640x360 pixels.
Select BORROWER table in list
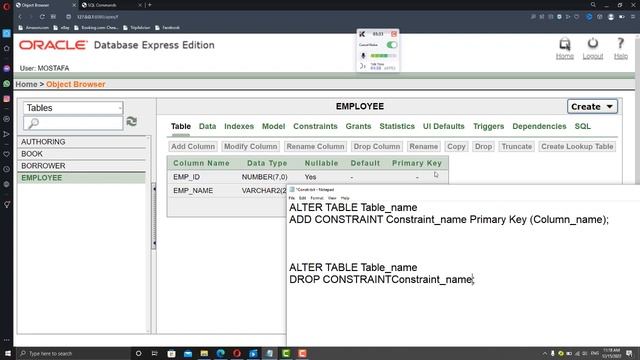[82, 166]
